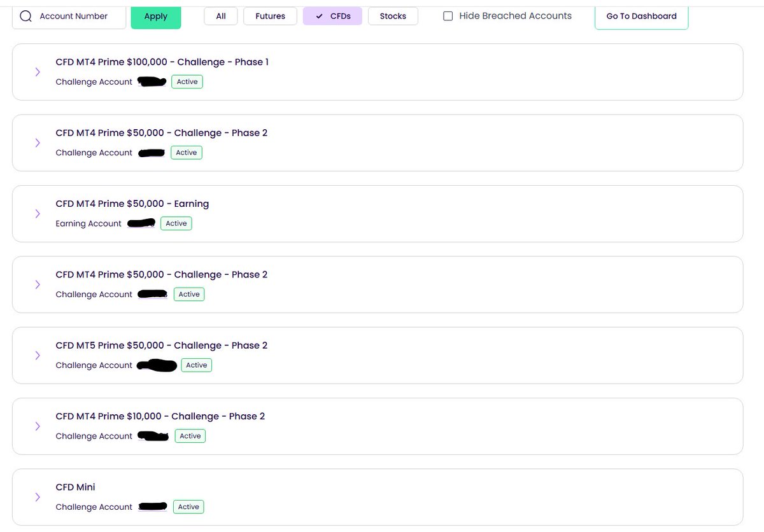Select Challenge Account label under $10,000 Phase 2
The width and height of the screenshot is (764, 532).
click(94, 436)
